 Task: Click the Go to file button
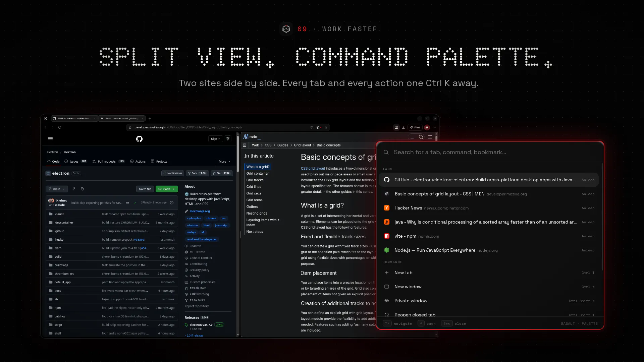tap(145, 189)
